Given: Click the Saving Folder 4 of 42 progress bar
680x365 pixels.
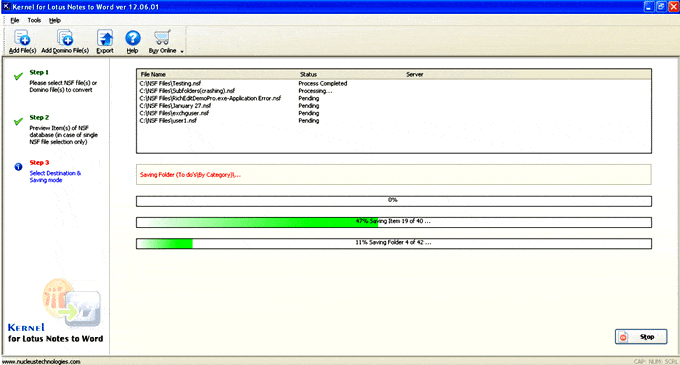Looking at the screenshot, I should pos(394,244).
